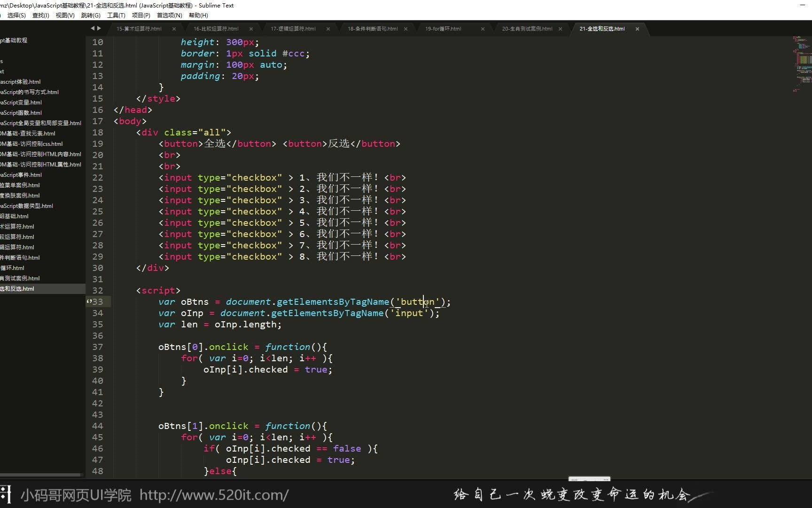
Task: Go to next tab with right arrow
Action: pos(99,28)
